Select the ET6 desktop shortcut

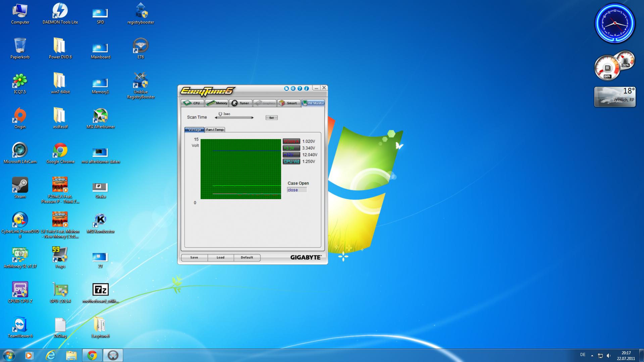141,49
